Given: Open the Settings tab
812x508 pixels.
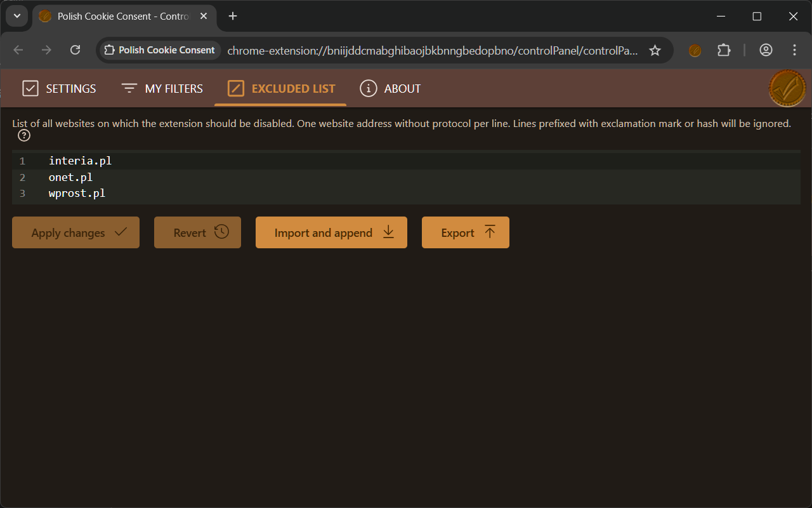Looking at the screenshot, I should coord(60,88).
